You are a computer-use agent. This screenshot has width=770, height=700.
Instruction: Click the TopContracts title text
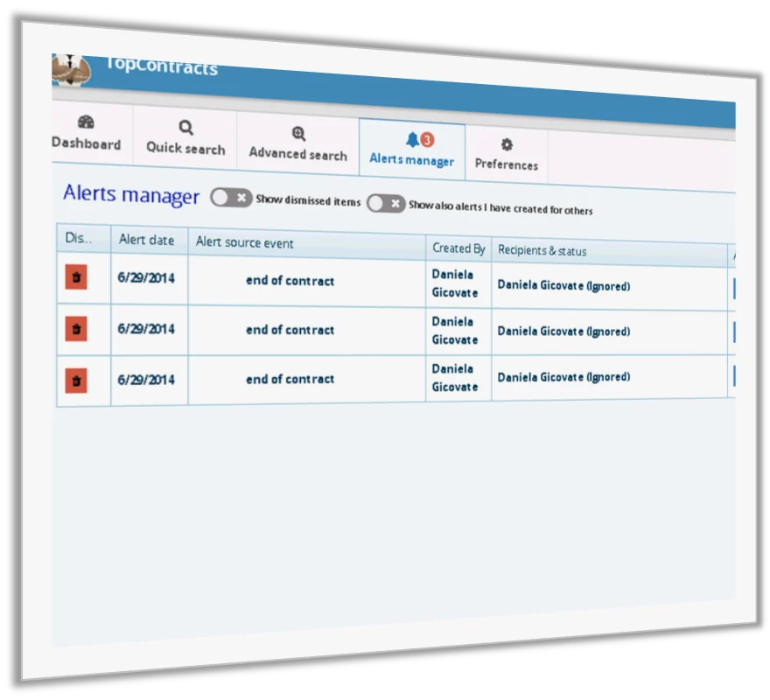pos(161,66)
